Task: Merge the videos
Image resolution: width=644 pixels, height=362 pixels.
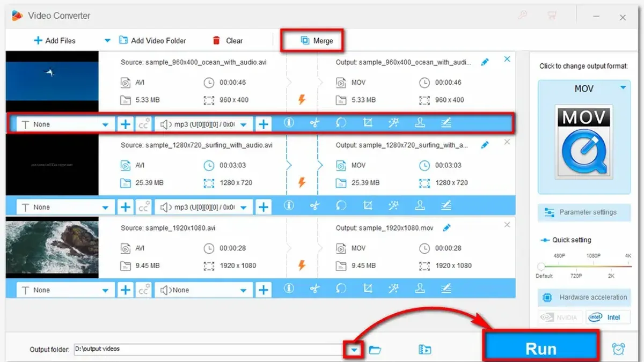Action: (317, 41)
